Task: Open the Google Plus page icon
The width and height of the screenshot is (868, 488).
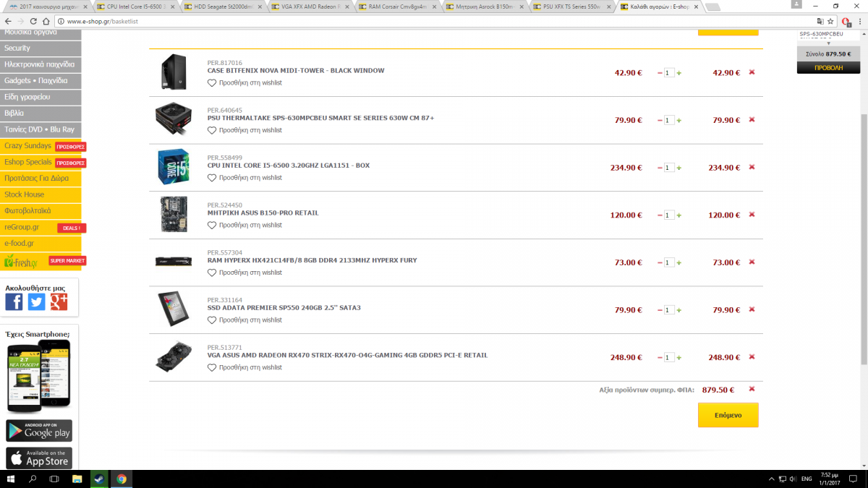Action: point(59,302)
